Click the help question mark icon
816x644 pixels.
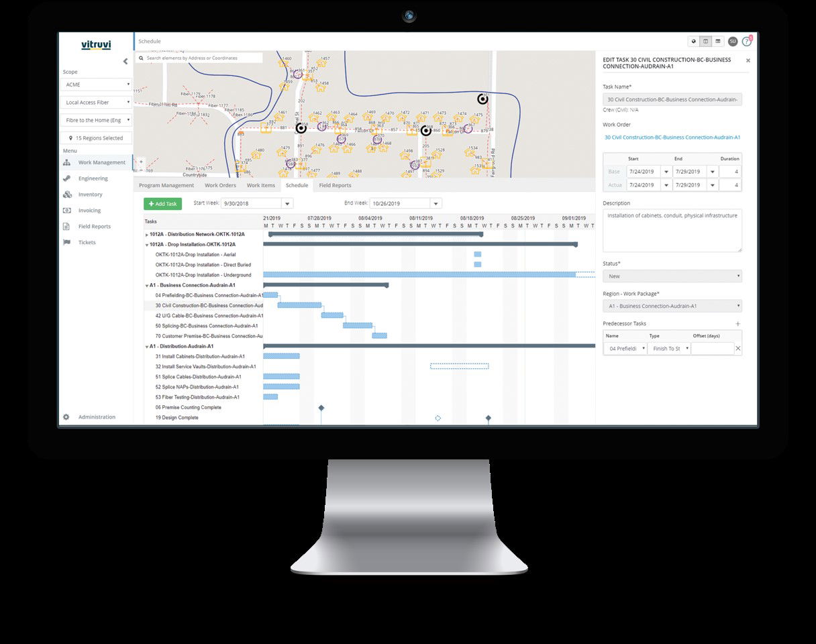746,41
